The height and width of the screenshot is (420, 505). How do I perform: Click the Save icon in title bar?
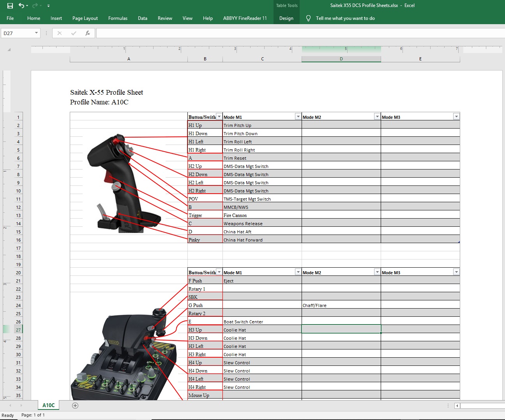(10, 5)
